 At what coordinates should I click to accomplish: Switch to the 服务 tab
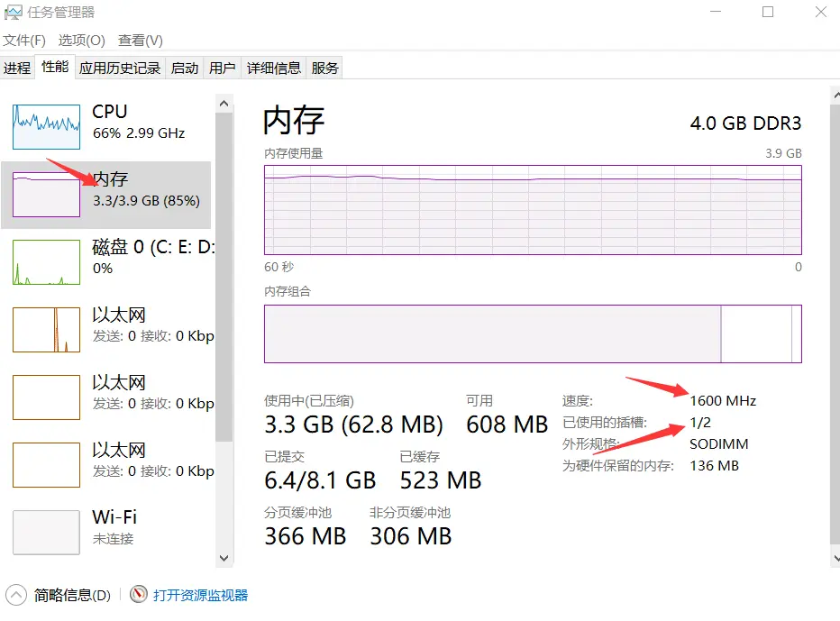324,68
